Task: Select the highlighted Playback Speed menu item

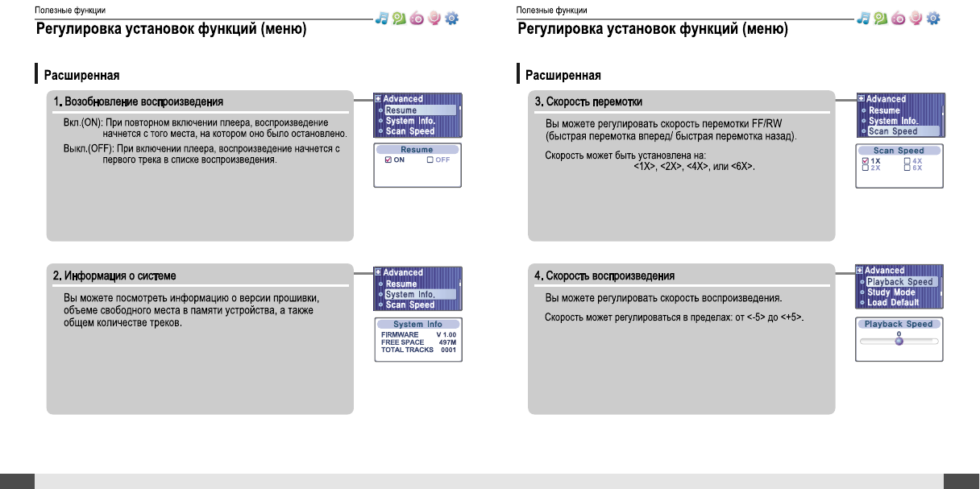Action: point(902,282)
